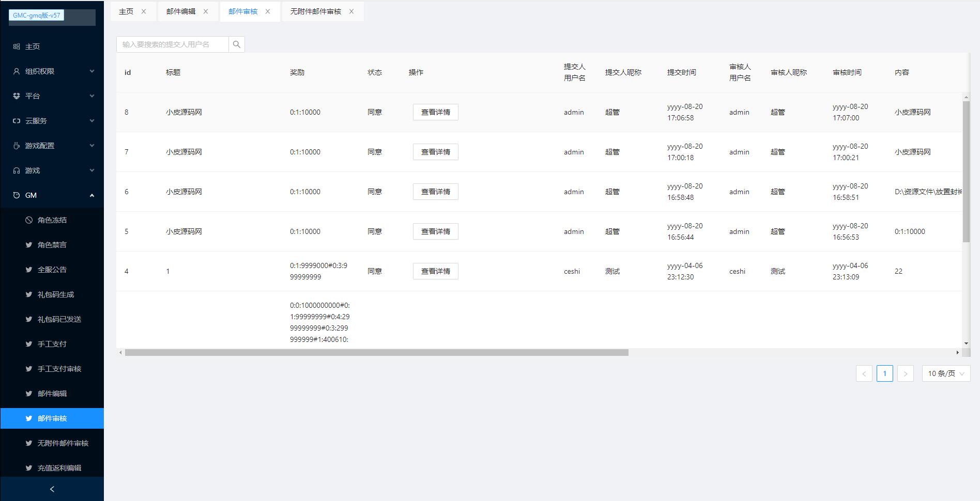
Task: Select the 角色冻结 prohibition icon
Action: click(x=29, y=220)
